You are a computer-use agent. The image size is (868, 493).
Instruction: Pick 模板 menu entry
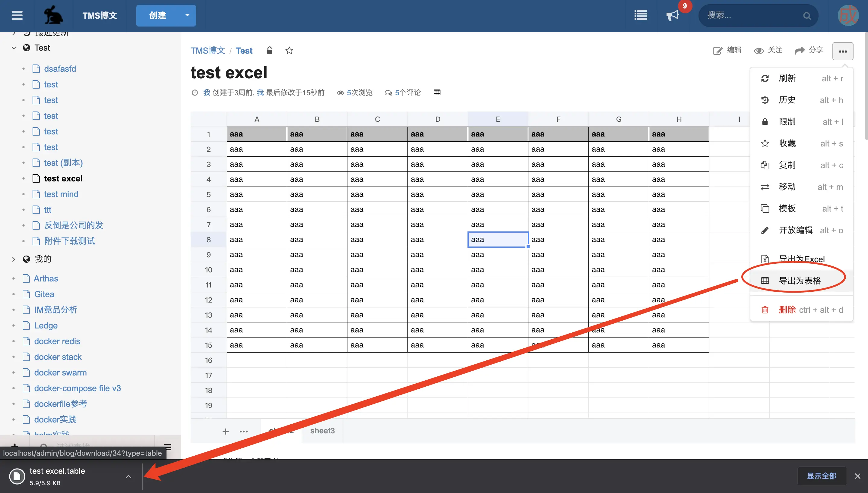click(x=801, y=209)
